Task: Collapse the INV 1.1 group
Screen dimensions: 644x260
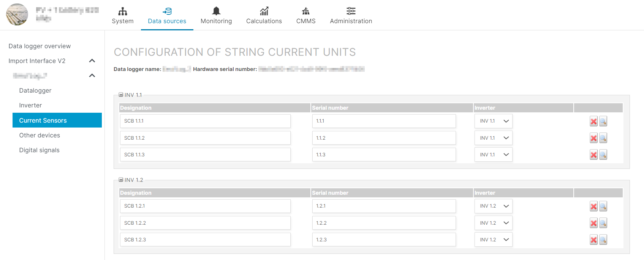Action: click(x=121, y=95)
